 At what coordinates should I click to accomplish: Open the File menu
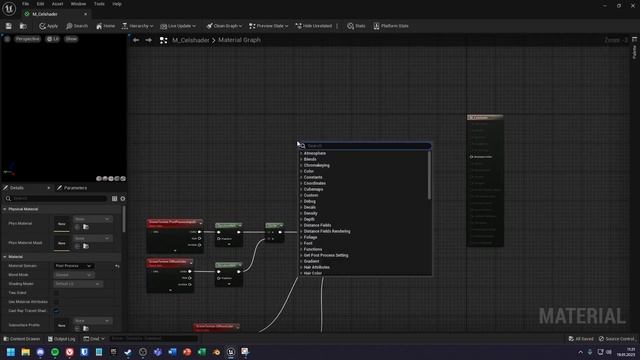[x=25, y=4]
